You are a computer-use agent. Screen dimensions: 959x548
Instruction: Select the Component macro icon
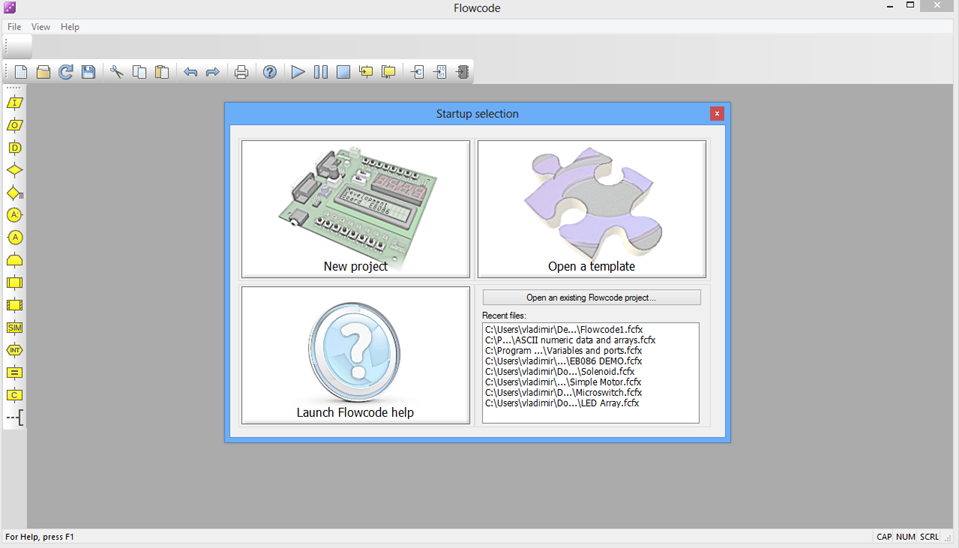click(15, 305)
